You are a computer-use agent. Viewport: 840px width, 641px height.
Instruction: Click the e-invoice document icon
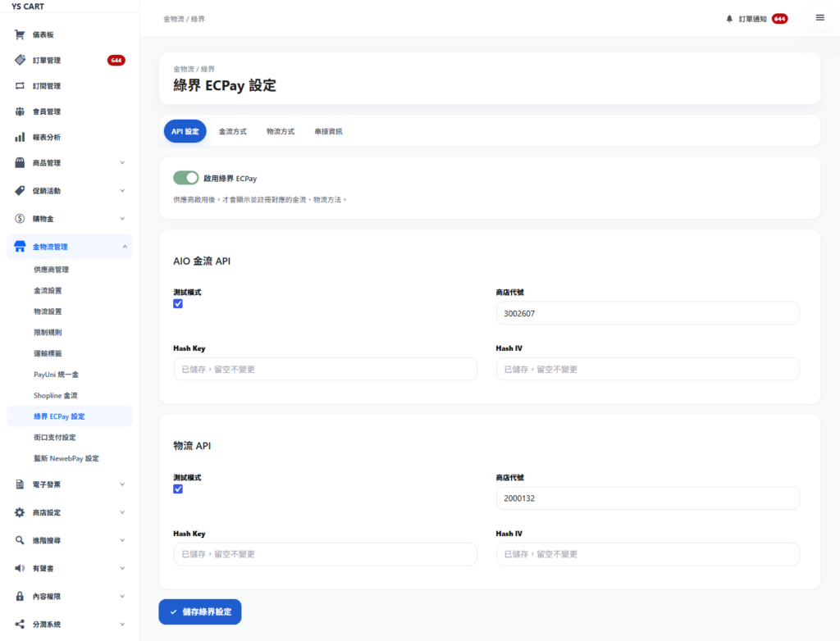point(20,484)
